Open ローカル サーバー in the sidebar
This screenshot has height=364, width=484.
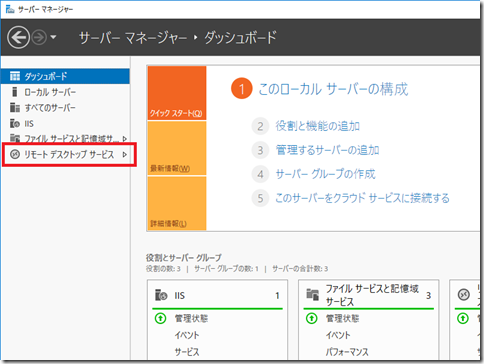pos(65,92)
